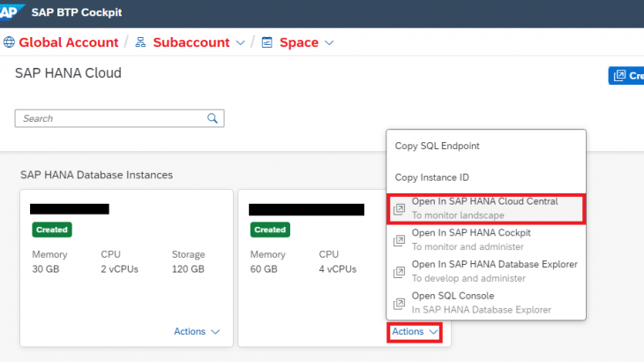
Task: Click the globe icon beside Global Account
Action: click(10, 42)
